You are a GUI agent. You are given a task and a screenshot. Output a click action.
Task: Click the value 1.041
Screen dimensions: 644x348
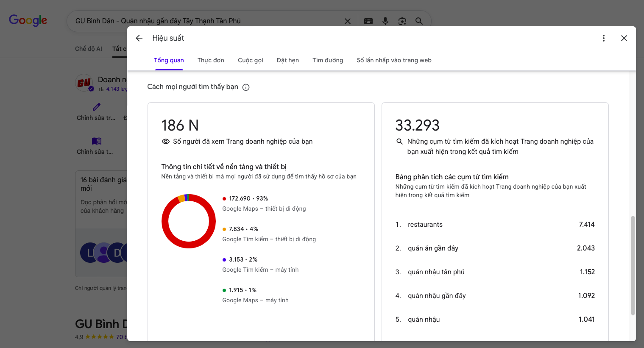tap(587, 320)
